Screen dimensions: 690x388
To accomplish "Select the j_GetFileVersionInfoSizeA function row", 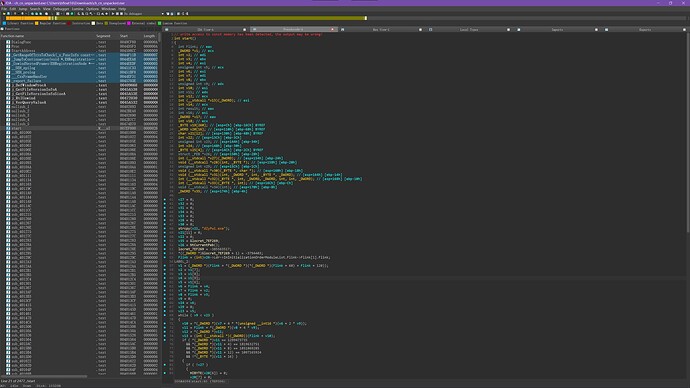I will tap(79, 94).
